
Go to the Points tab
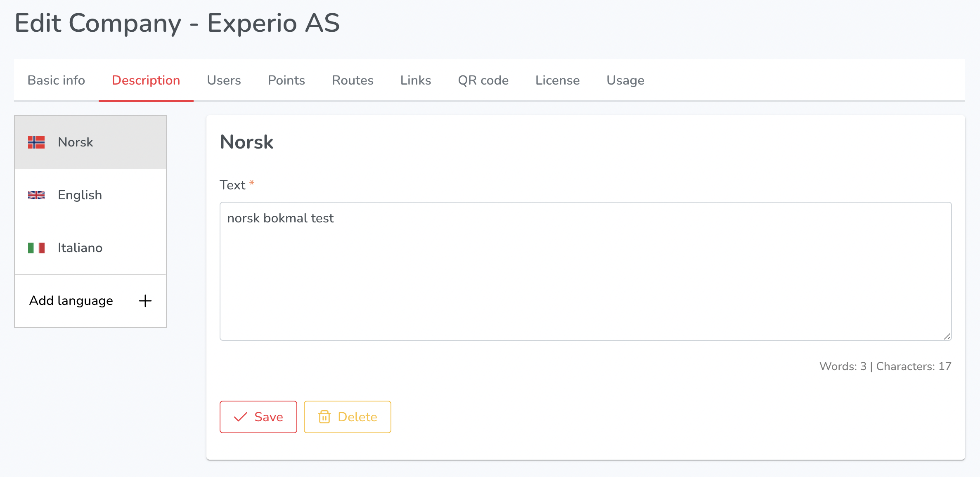tap(286, 80)
